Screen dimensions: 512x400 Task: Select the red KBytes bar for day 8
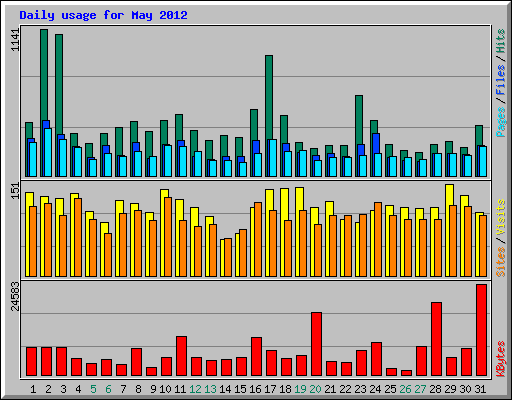(x=136, y=362)
